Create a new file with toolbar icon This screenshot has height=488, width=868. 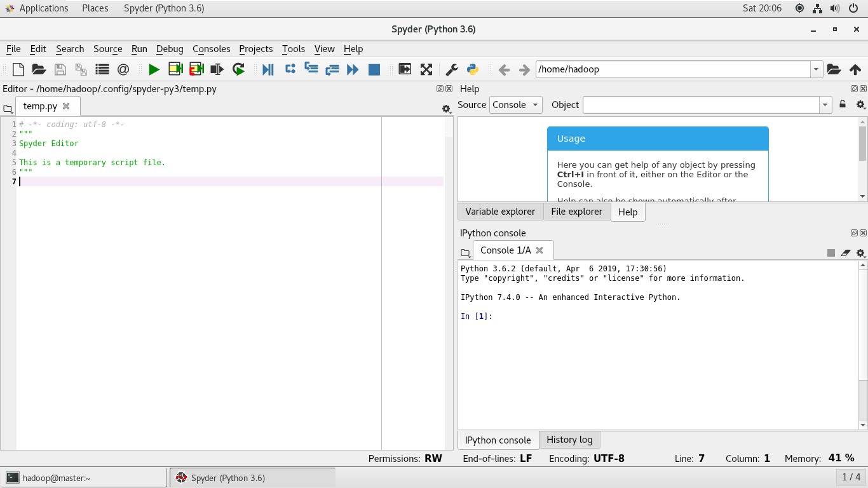coord(18,69)
